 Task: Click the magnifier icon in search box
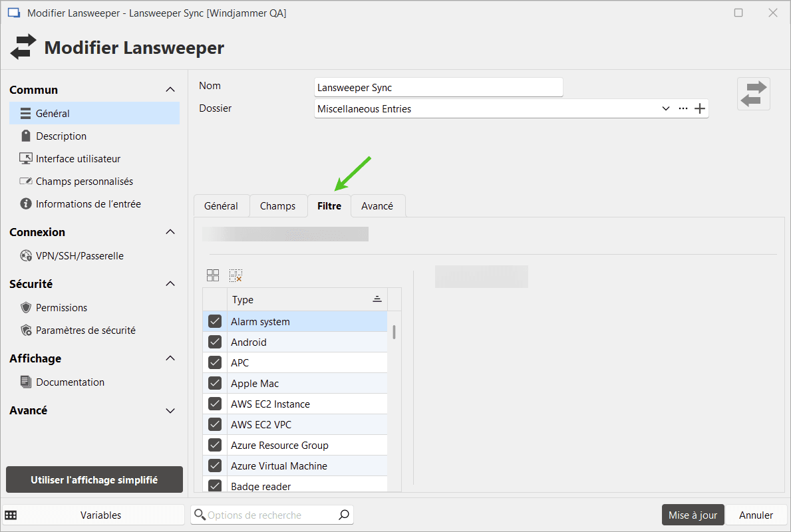click(x=344, y=515)
